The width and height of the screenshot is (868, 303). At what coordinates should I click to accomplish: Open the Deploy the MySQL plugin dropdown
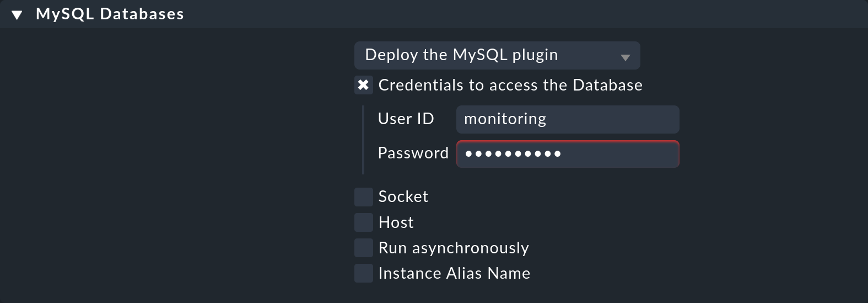(497, 55)
